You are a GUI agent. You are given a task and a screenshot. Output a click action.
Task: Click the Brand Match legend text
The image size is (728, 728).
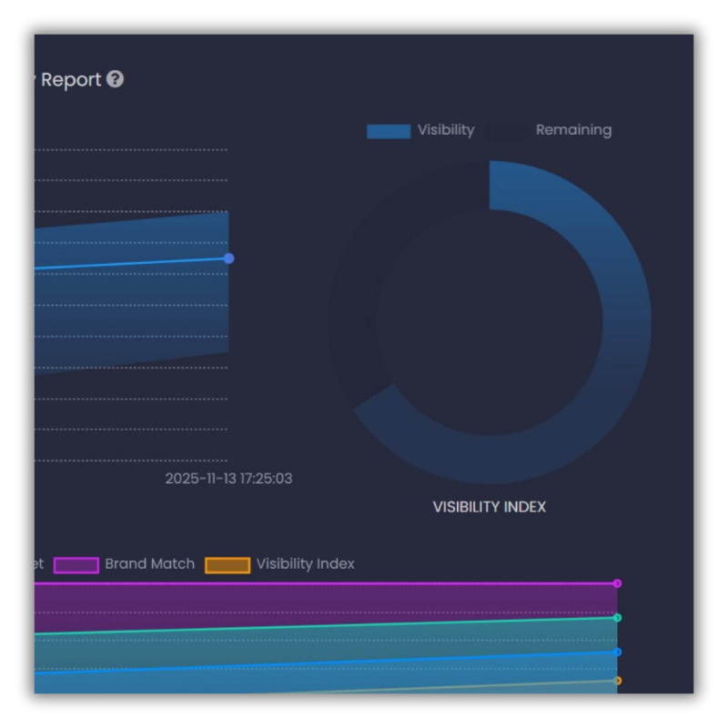click(x=150, y=563)
